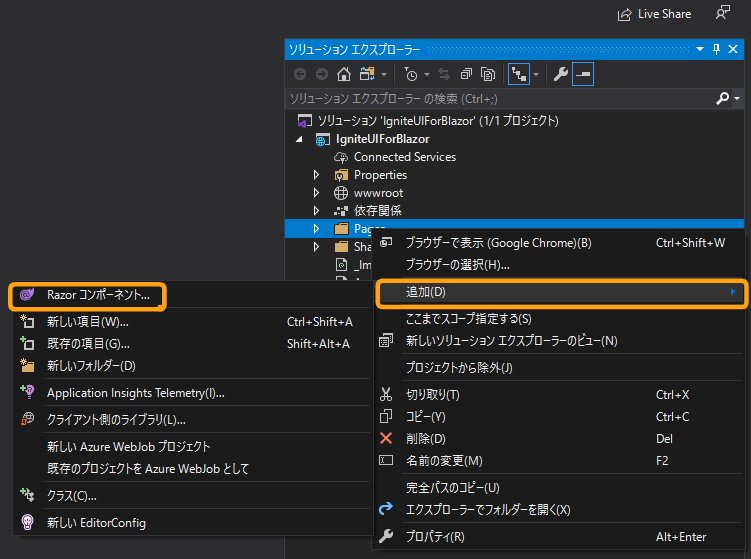
Task: Expand the Properties folder
Action: pyautogui.click(x=316, y=175)
